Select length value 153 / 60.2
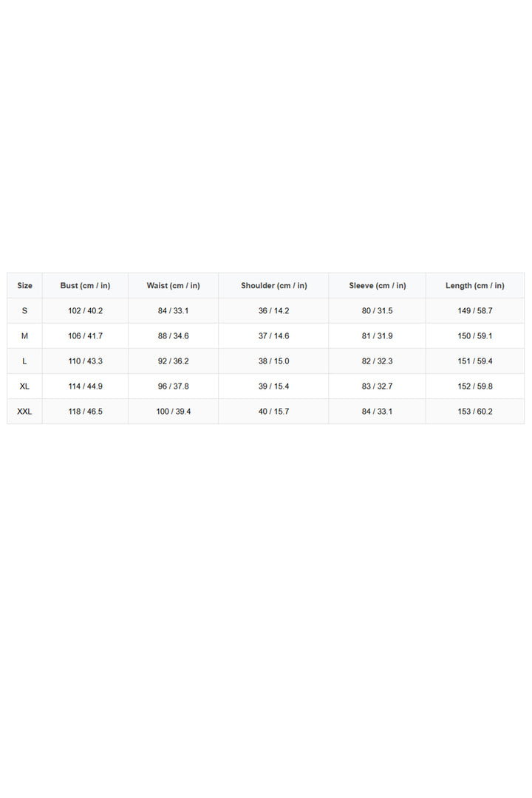Screen dimensions: 532x798 click(475, 412)
